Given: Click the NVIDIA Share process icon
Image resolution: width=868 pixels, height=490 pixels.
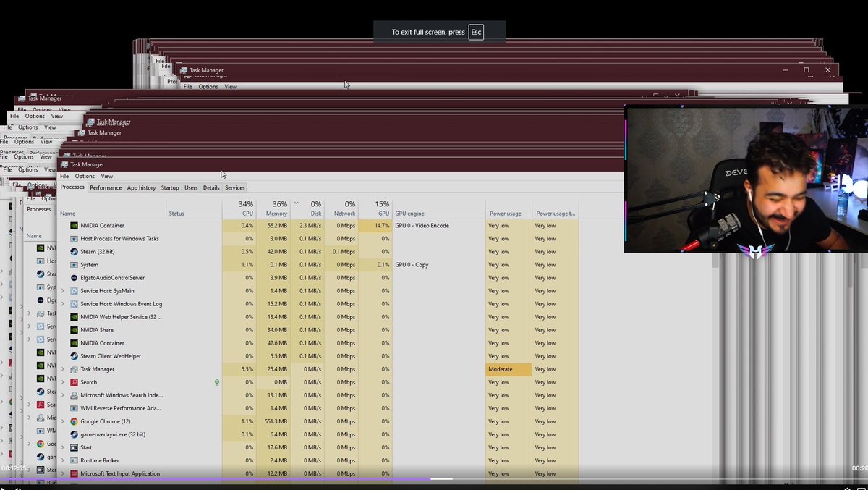Looking at the screenshot, I should coord(74,330).
